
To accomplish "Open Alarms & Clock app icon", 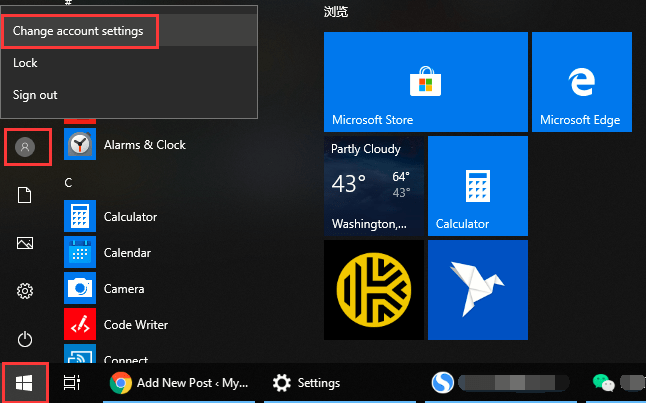I will [x=80, y=144].
